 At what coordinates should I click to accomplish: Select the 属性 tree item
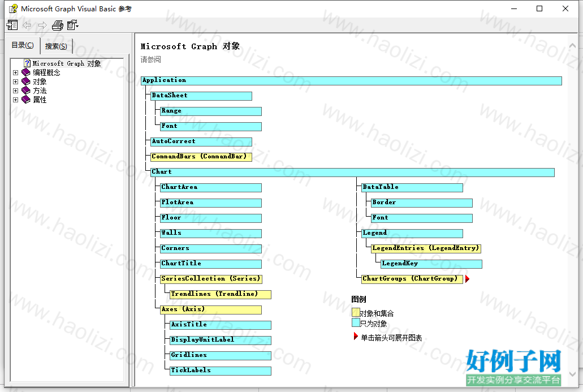(40, 100)
